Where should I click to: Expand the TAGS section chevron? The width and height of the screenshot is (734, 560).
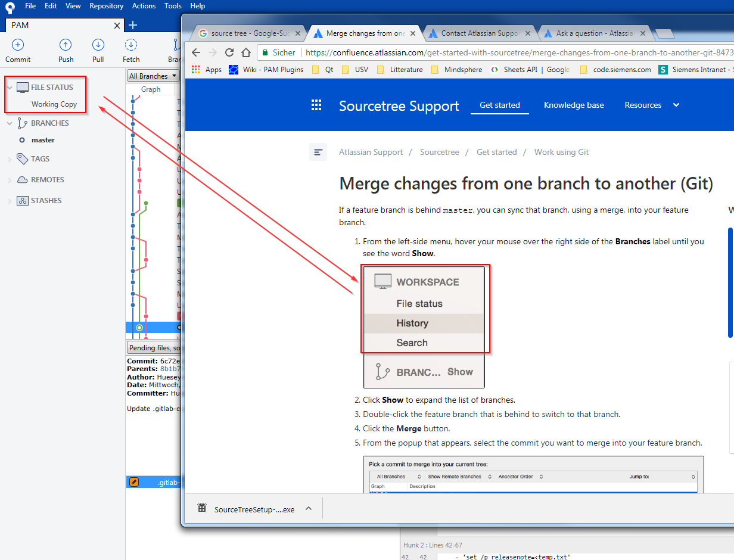pos(10,159)
